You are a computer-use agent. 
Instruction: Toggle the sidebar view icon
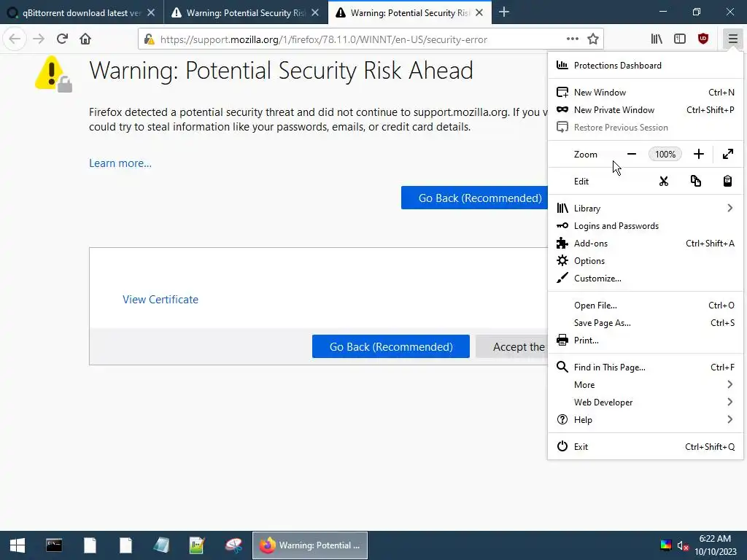click(x=680, y=39)
